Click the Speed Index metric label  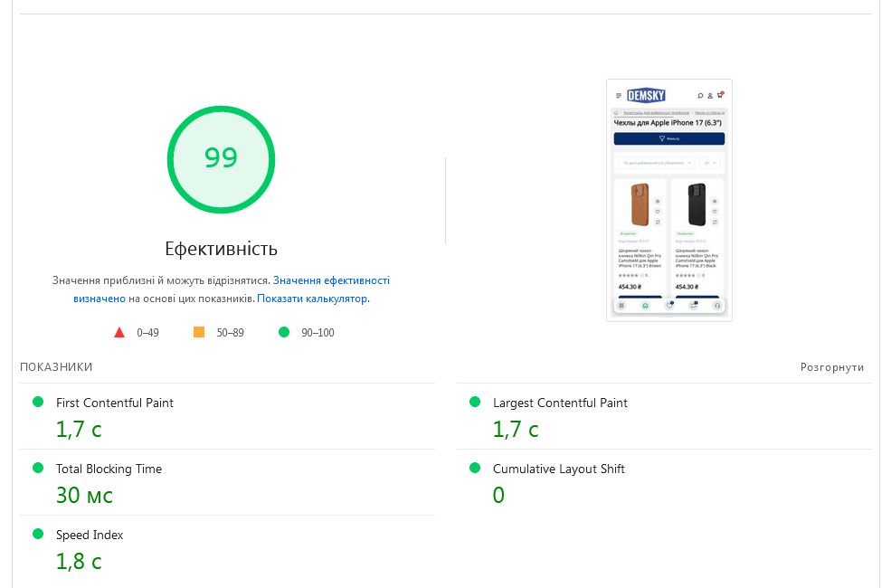90,535
